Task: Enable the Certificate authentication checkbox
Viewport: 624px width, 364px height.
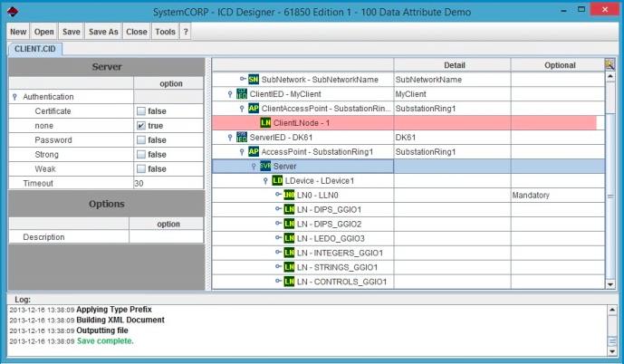Action: [140, 111]
